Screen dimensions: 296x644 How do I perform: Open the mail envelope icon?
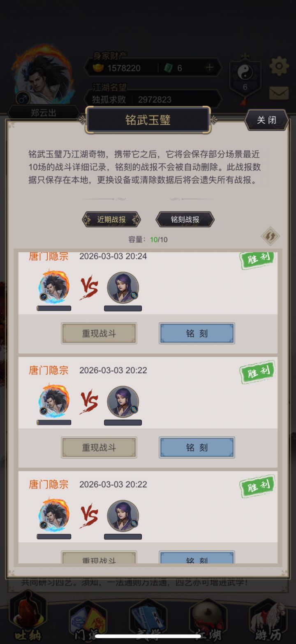click(x=279, y=93)
